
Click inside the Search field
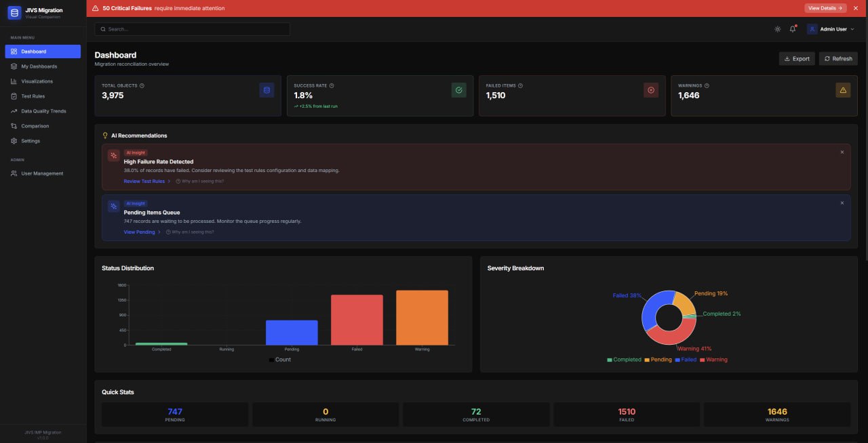point(193,29)
